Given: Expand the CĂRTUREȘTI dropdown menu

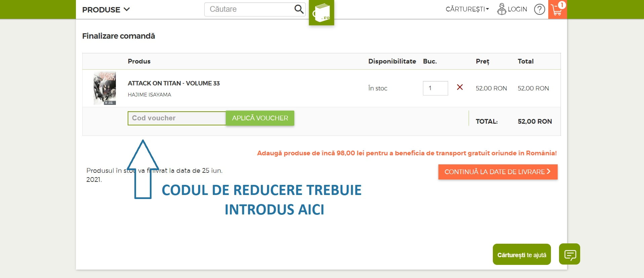Looking at the screenshot, I should tap(467, 9).
